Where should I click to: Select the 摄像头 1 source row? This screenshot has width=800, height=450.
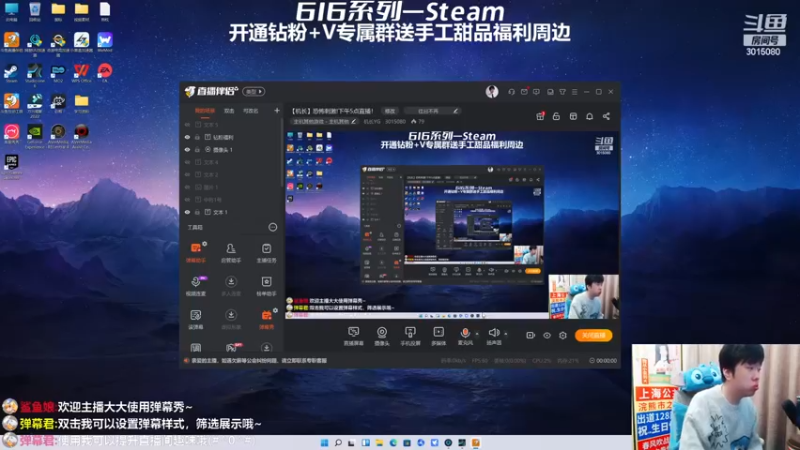pyautogui.click(x=231, y=149)
